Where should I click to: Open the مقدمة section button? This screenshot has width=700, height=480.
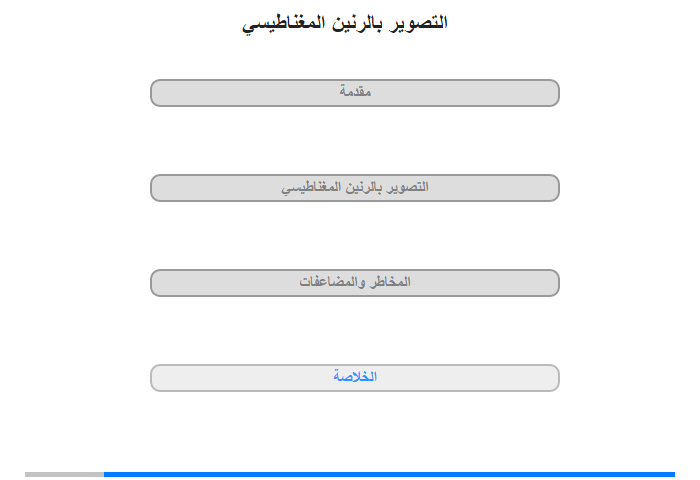pos(354,93)
